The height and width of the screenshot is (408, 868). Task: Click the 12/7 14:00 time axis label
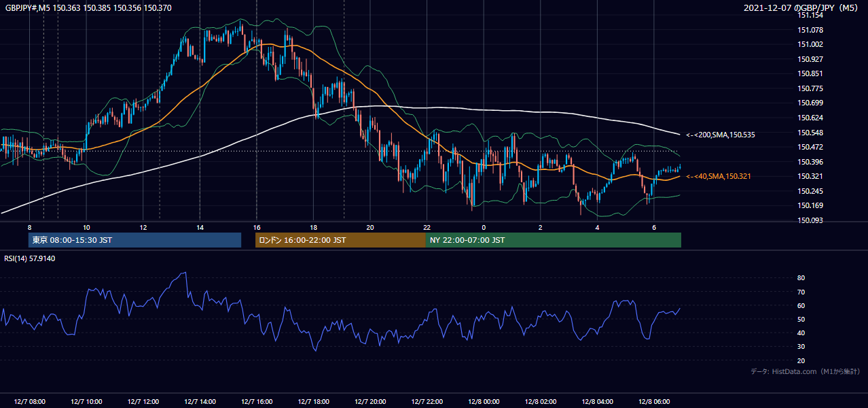[200, 402]
